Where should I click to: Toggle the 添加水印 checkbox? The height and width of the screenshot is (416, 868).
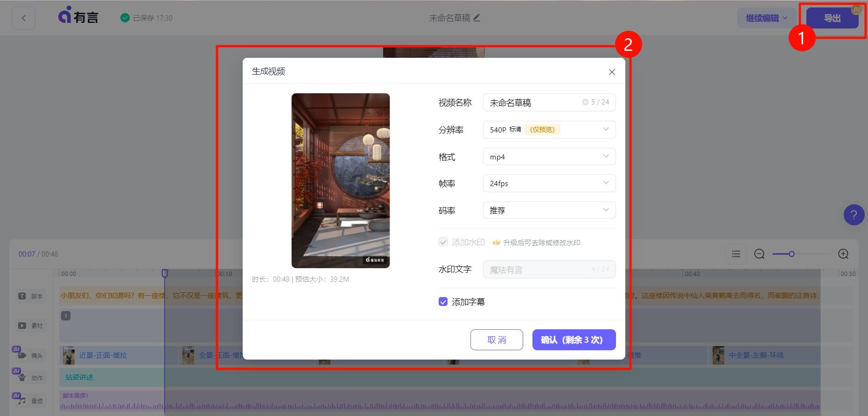click(443, 242)
